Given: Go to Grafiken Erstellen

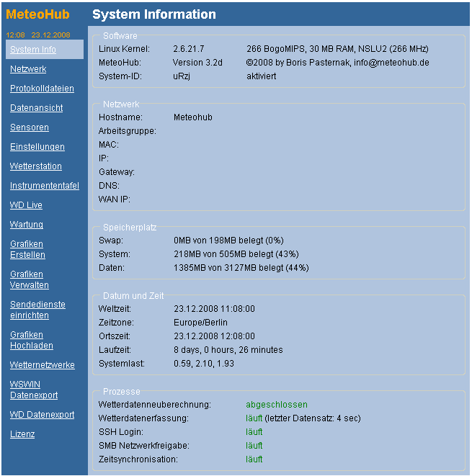Looking at the screenshot, I should 27,249.
